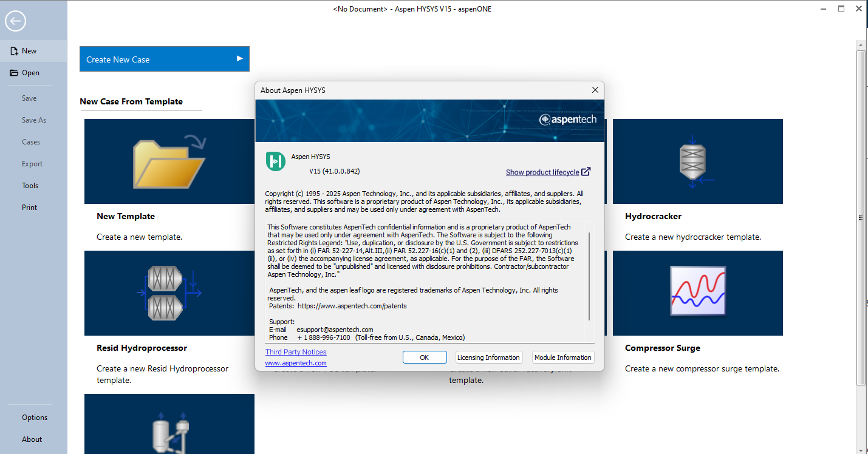Viewport: 868px width, 454px height.
Task: Click the V15 (41.0.0.842) version text
Action: (x=334, y=171)
